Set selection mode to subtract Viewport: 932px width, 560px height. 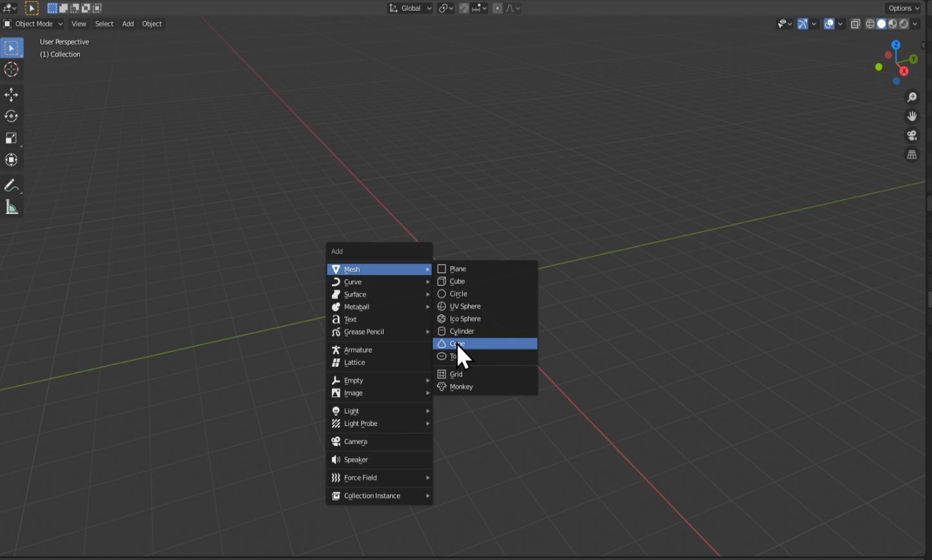74,8
